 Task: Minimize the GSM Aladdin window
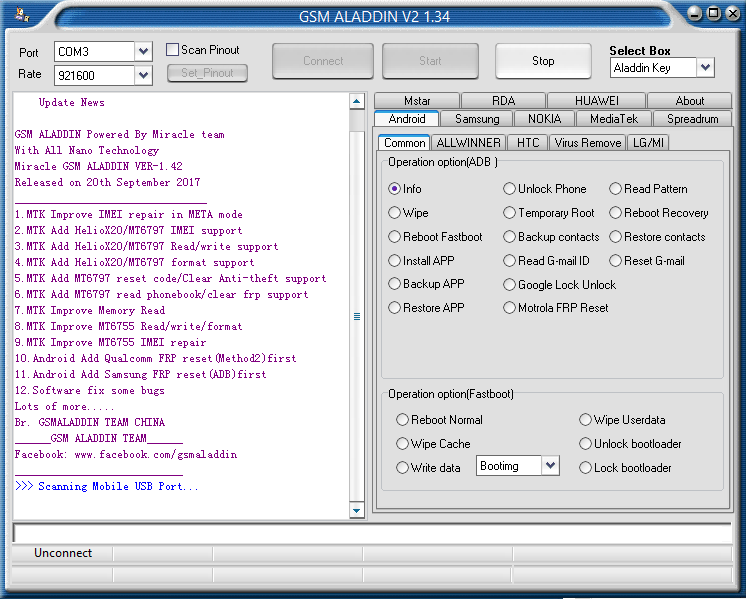click(695, 13)
